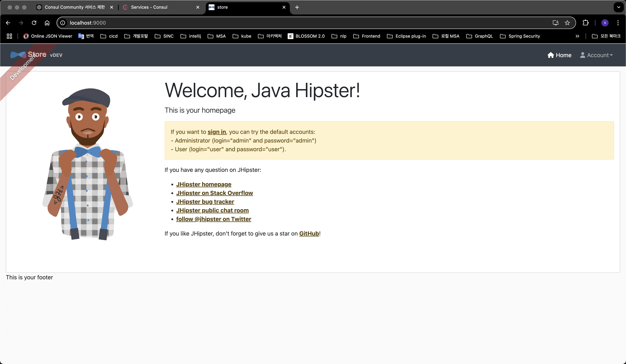
Task: Click the browser home icon
Action: pyautogui.click(x=47, y=23)
